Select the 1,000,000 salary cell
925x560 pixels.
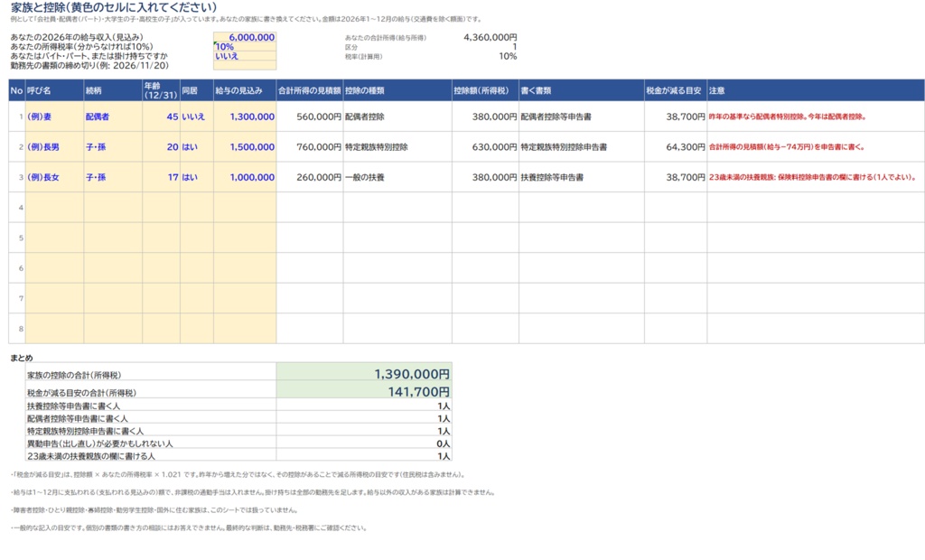pos(245,177)
